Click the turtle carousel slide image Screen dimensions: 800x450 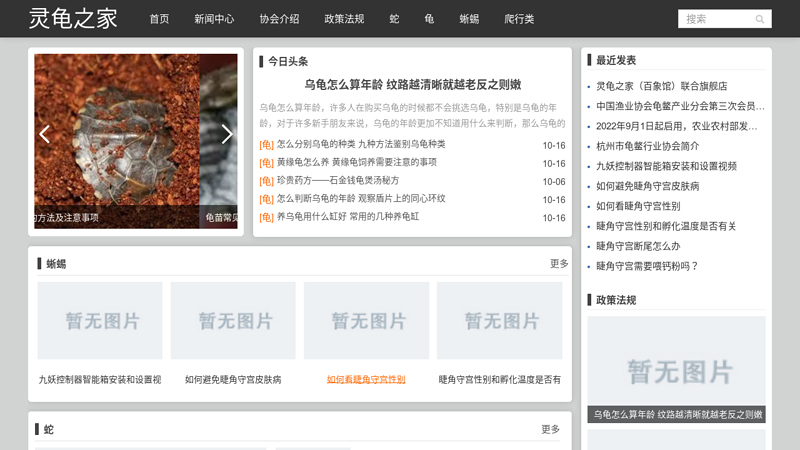117,141
